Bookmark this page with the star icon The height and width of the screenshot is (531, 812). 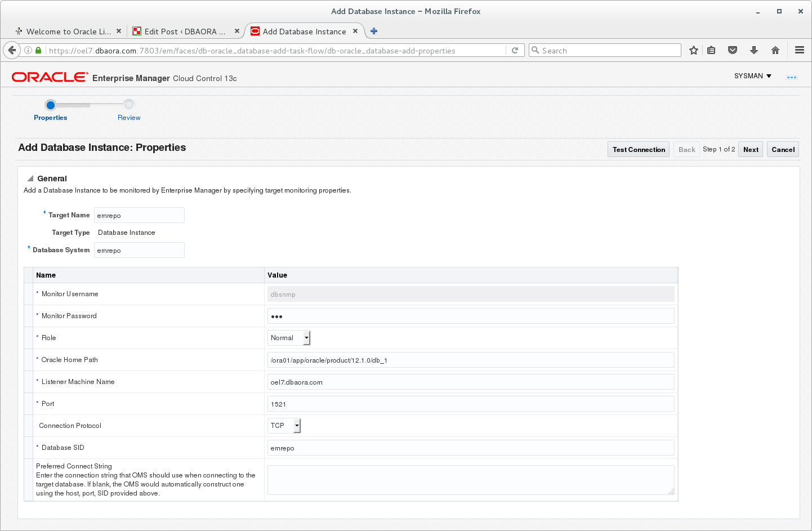(694, 50)
